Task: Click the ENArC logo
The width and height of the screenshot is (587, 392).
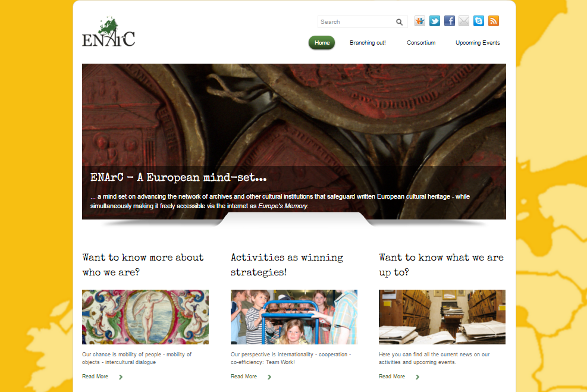Action: tap(109, 32)
